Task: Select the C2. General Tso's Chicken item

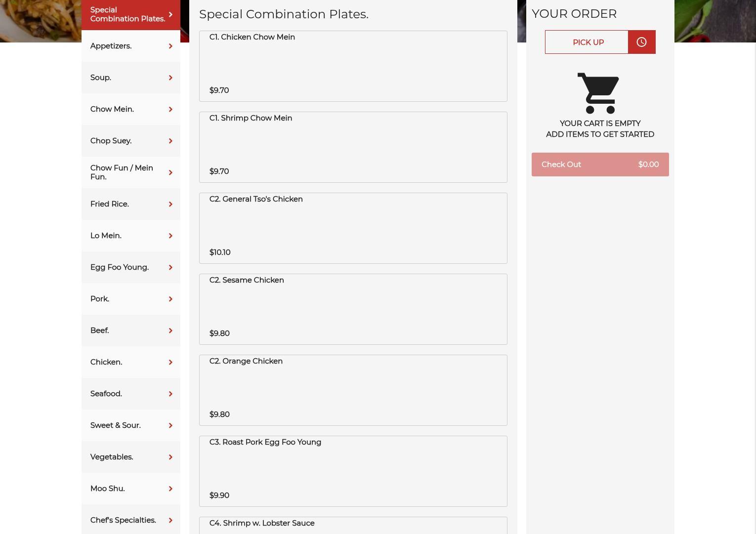Action: pyautogui.click(x=353, y=228)
